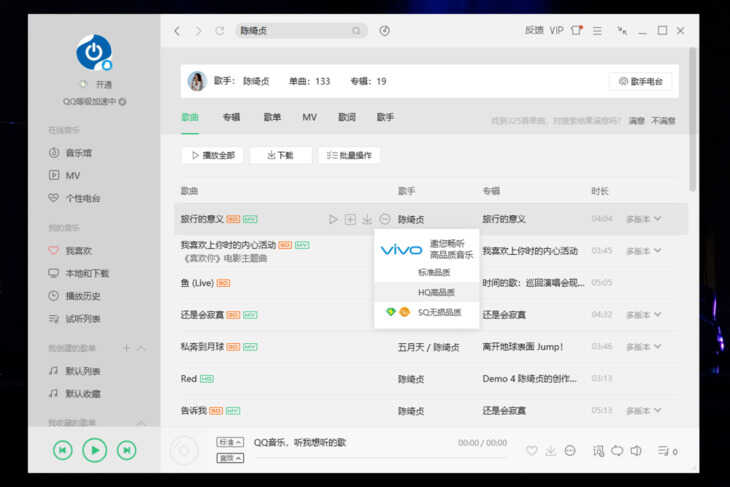Toggle the 标准 sound quality selector

(229, 442)
